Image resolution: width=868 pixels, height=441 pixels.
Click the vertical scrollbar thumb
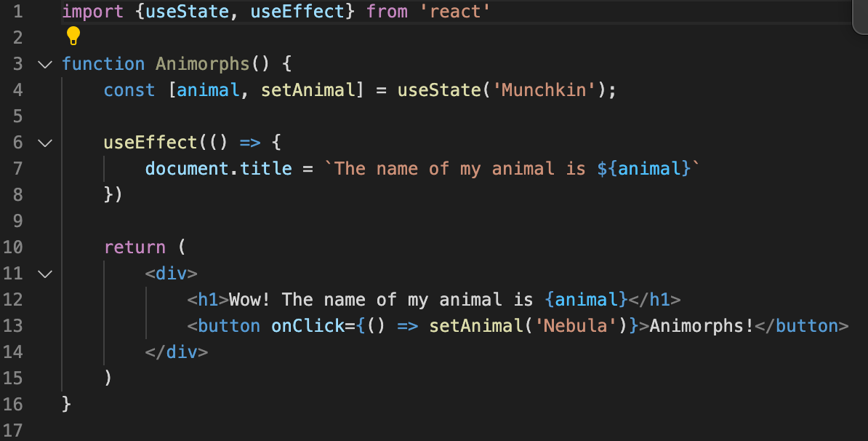coord(861,16)
